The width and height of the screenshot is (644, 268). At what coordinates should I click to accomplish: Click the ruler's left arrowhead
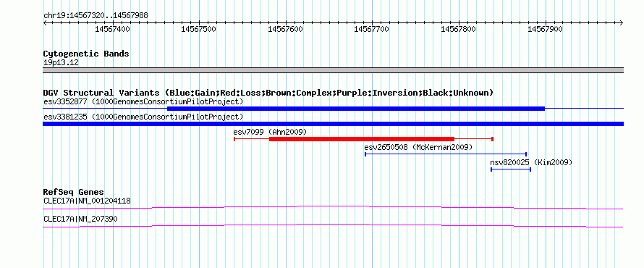tap(45, 22)
